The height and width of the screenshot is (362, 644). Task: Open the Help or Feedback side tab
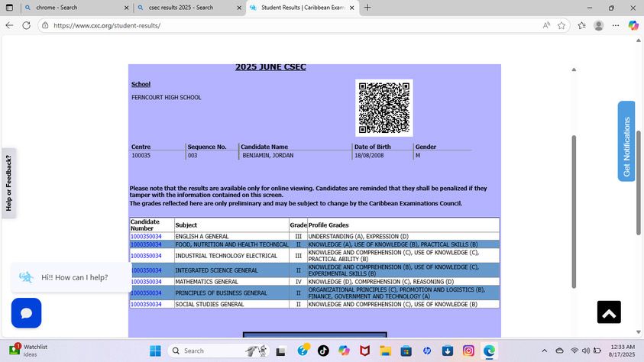click(x=8, y=183)
